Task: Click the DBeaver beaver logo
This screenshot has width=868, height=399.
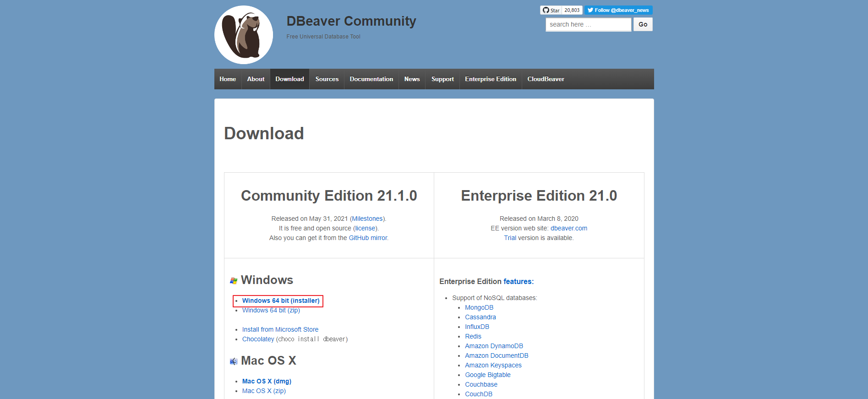Action: pyautogui.click(x=244, y=35)
